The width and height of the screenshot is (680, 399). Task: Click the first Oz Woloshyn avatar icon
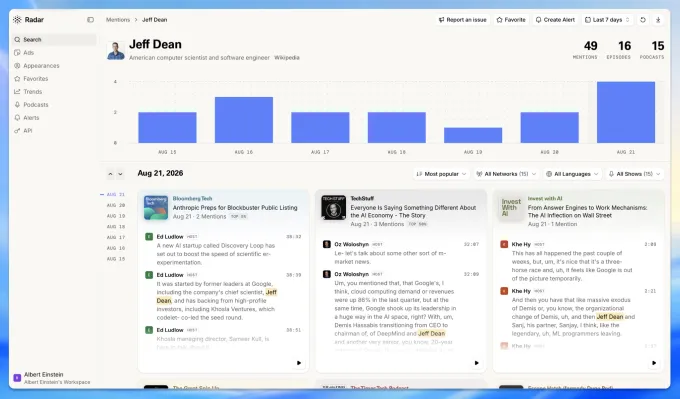click(x=327, y=245)
